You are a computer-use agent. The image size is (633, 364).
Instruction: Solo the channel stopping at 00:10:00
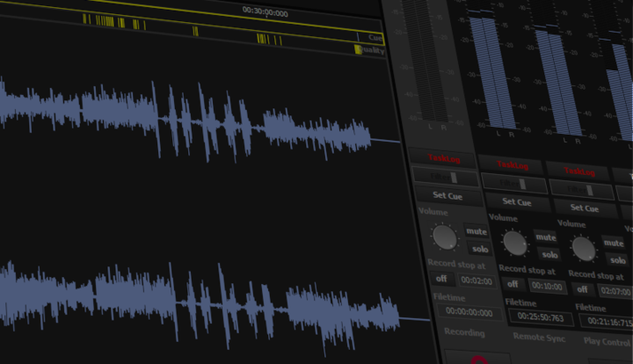coord(549,255)
